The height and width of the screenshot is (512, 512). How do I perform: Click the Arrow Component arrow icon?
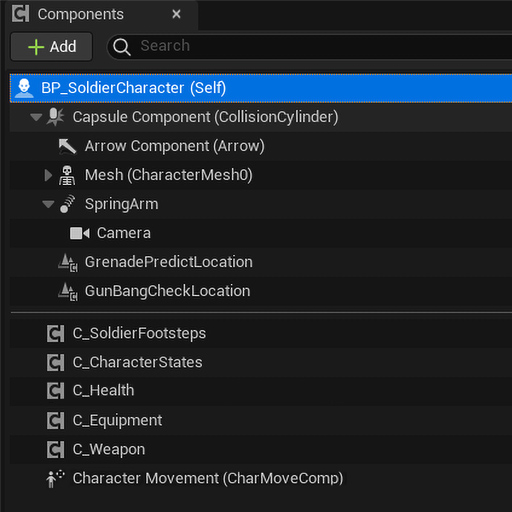67,146
